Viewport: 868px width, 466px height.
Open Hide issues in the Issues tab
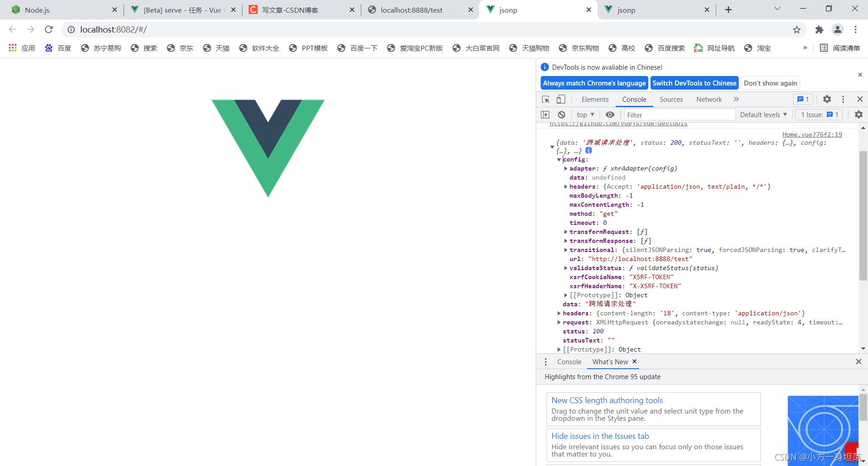[600, 436]
